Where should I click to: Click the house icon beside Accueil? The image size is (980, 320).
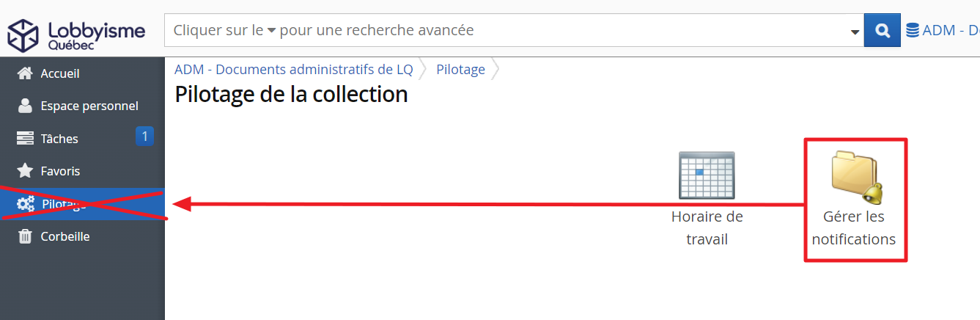(25, 73)
